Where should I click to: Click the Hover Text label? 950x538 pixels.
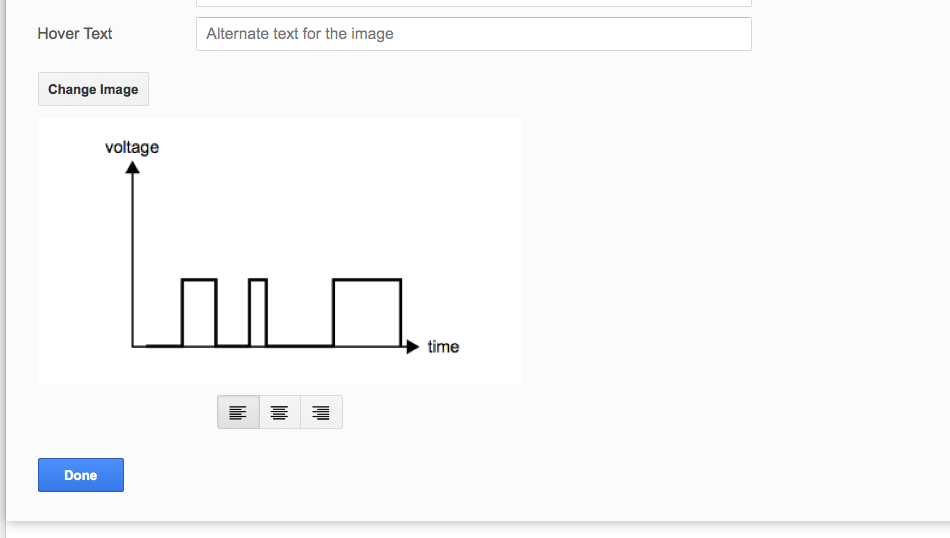pyautogui.click(x=75, y=33)
